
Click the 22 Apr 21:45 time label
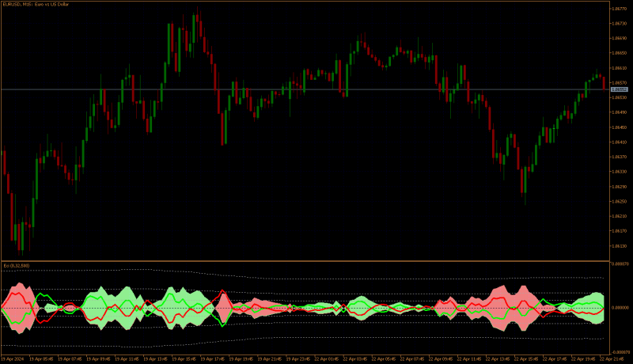pos(612,358)
